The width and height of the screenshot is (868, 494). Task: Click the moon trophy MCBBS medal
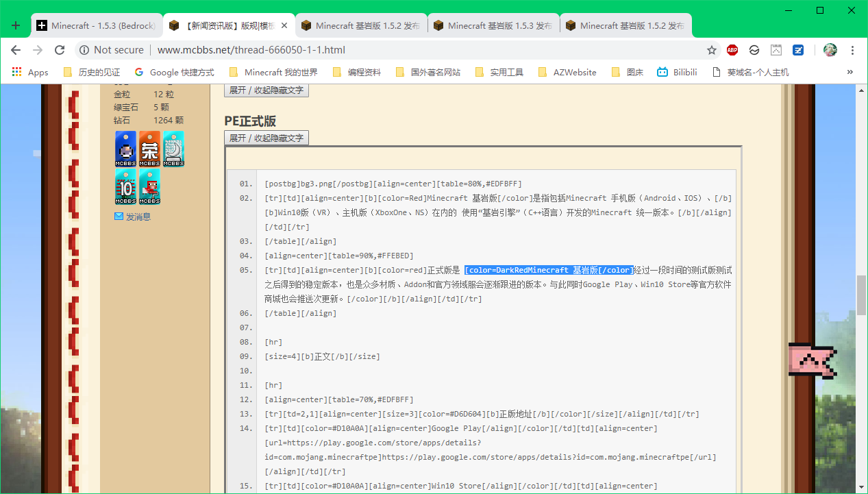coord(173,149)
